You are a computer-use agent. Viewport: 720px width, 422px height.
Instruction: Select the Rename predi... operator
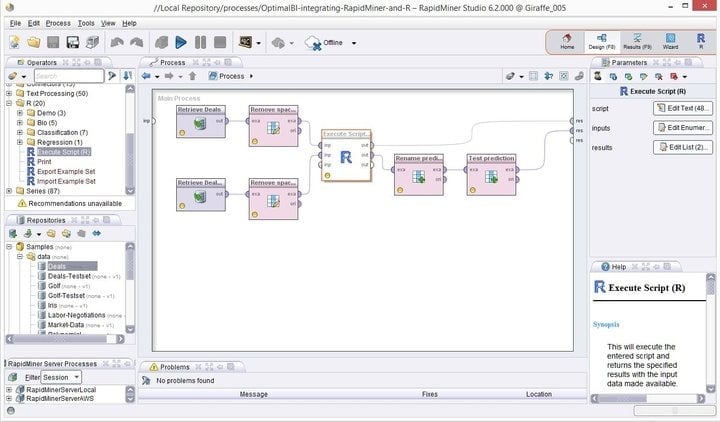419,174
